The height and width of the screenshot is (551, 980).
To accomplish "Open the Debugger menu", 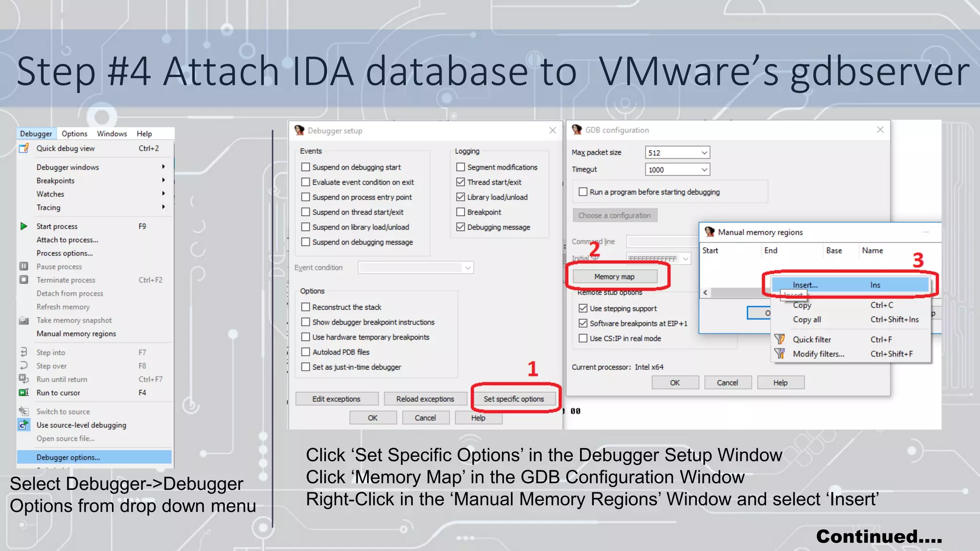I will point(36,133).
